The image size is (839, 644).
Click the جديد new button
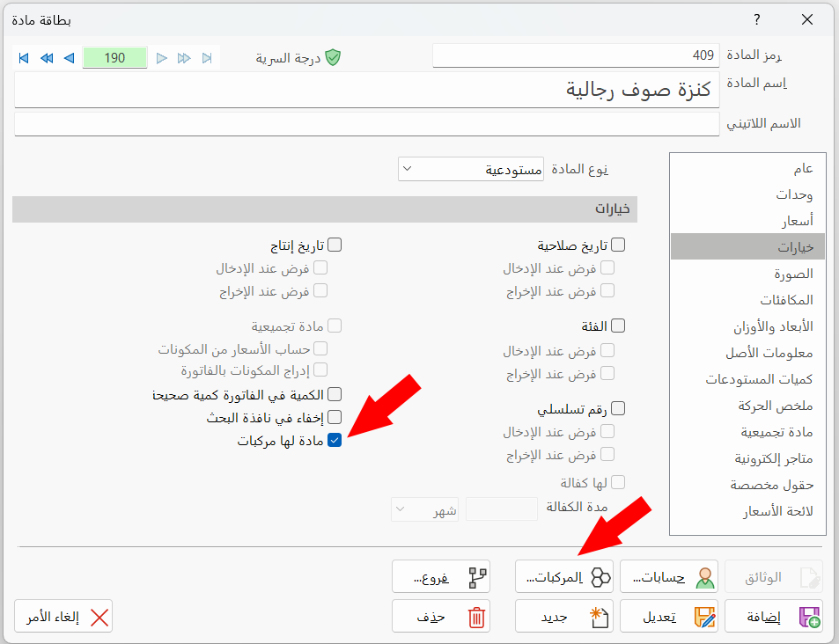point(564,616)
